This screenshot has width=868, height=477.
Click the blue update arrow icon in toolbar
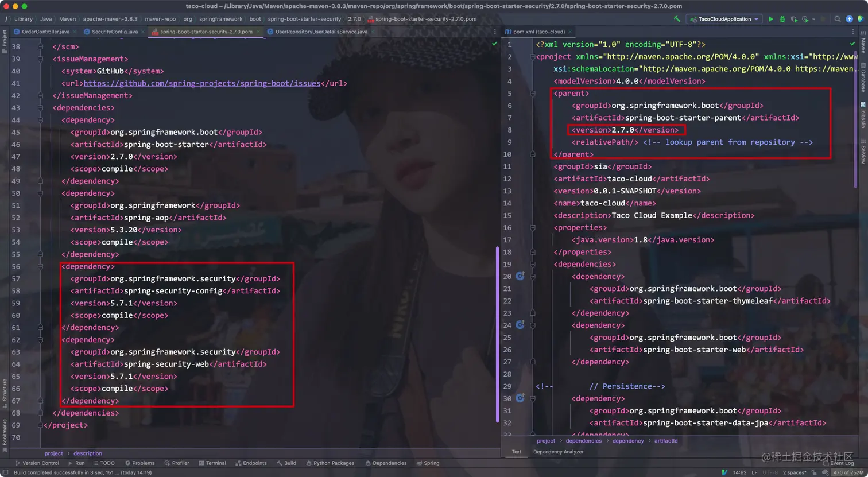click(x=850, y=19)
